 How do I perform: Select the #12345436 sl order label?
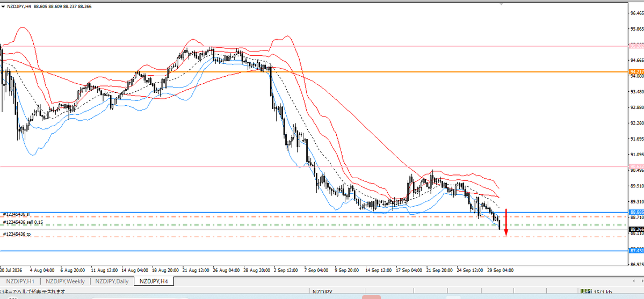pos(17,214)
